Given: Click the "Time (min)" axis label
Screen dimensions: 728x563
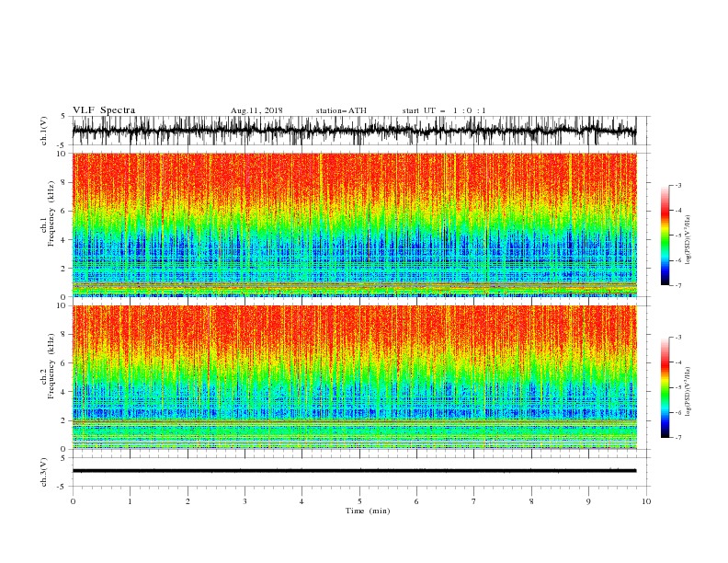Looking at the screenshot, I should [x=368, y=511].
